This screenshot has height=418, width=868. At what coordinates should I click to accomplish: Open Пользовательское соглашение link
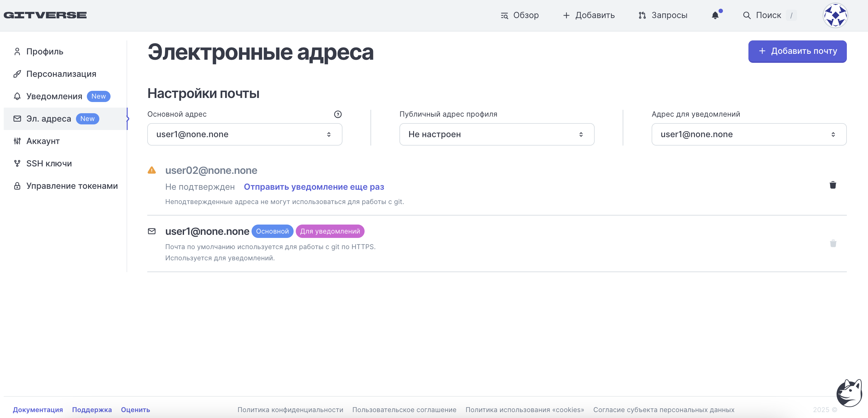point(404,410)
